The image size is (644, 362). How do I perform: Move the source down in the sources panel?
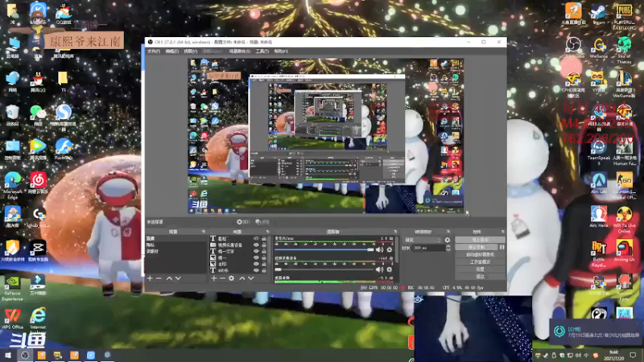click(250, 278)
